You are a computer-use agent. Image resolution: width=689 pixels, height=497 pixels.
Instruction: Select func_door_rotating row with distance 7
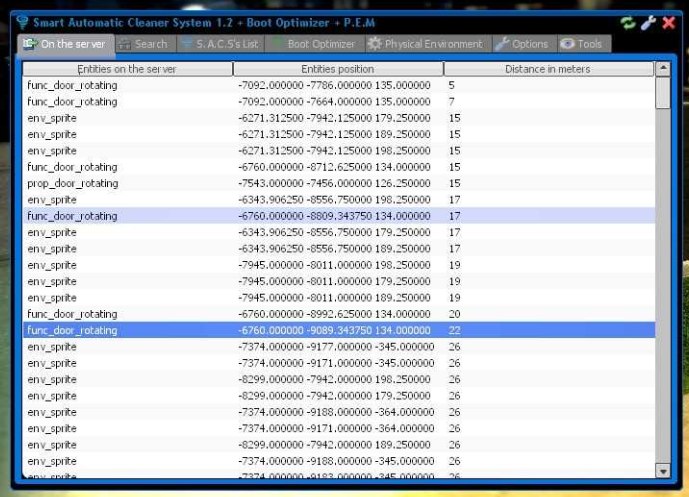click(x=338, y=102)
